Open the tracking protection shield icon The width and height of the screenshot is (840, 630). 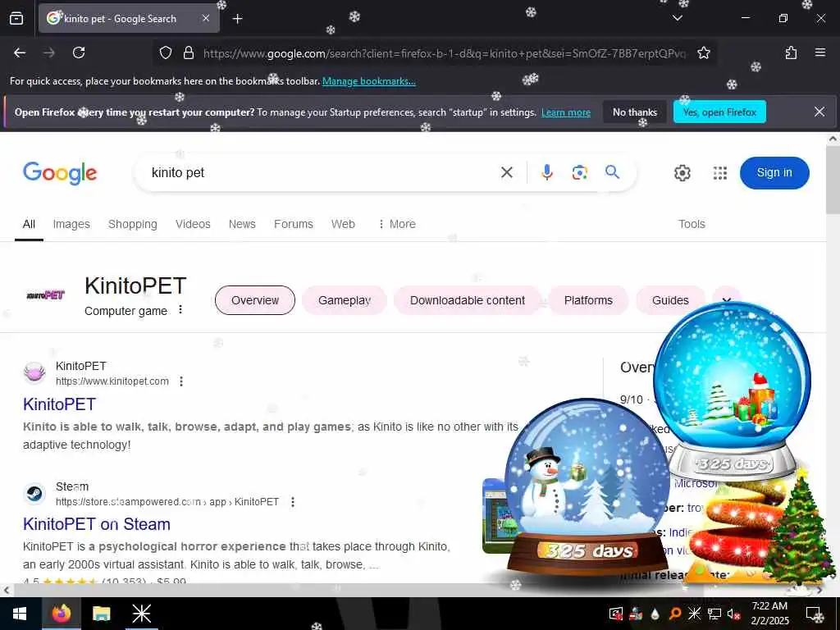166,52
